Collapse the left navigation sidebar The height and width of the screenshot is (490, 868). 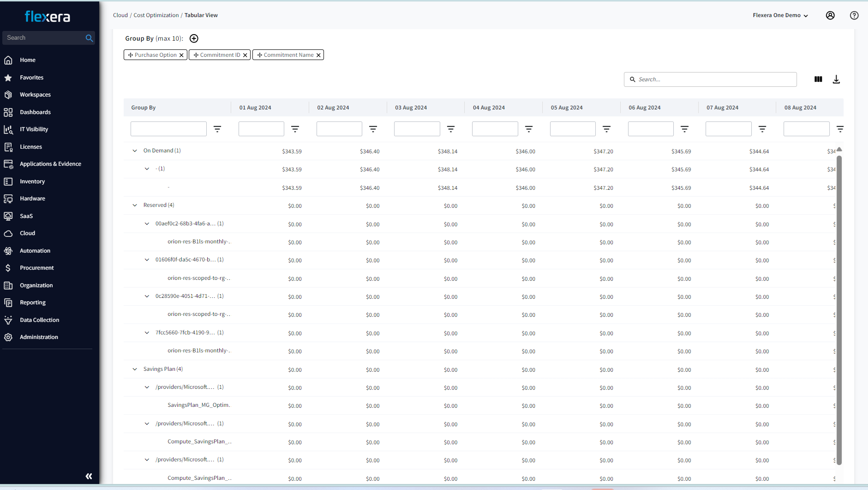(x=89, y=476)
